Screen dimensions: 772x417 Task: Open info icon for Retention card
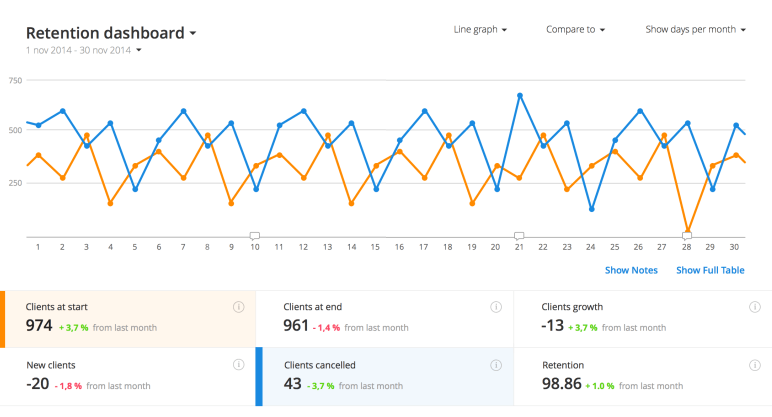click(x=754, y=365)
